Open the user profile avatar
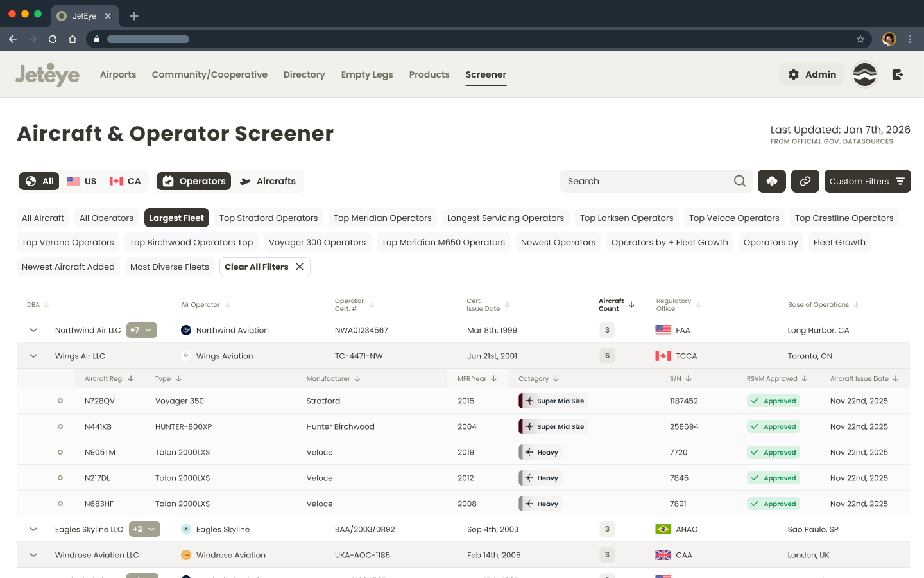The width and height of the screenshot is (924, 578). (x=864, y=74)
